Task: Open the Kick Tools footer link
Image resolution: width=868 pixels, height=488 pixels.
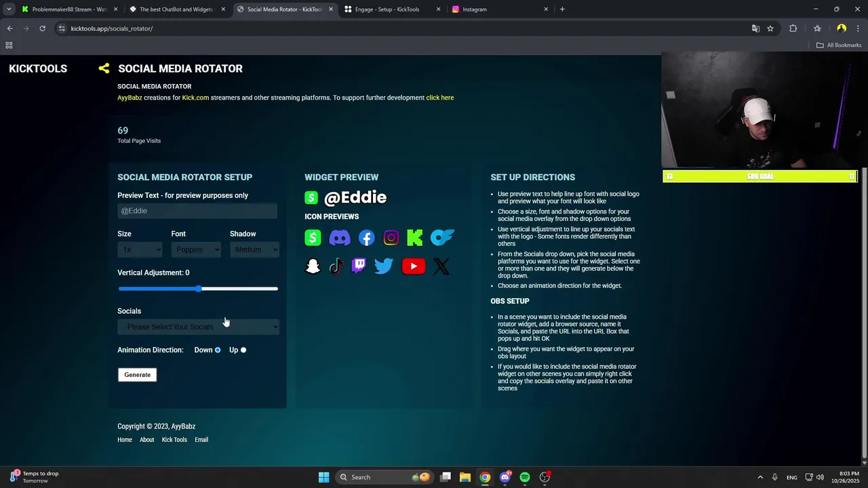Action: point(174,440)
